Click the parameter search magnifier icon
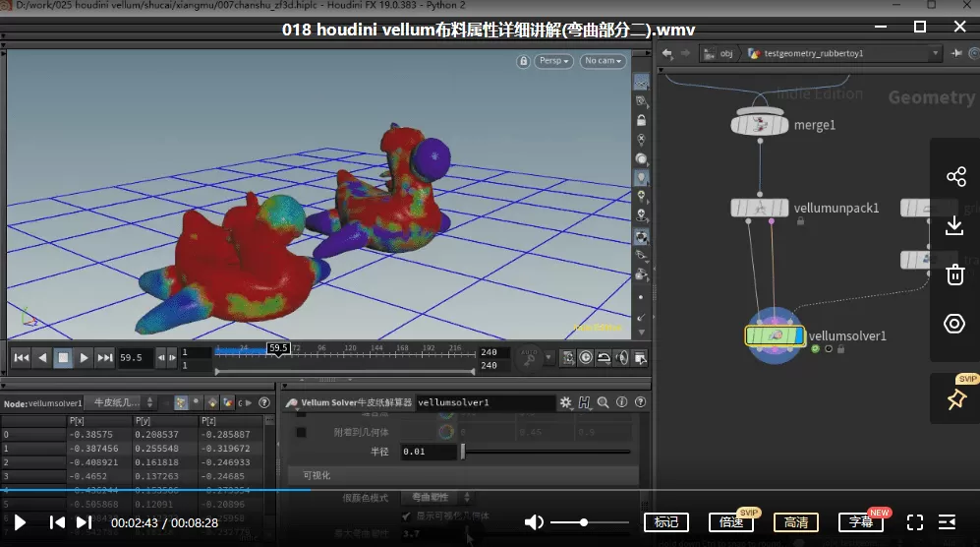This screenshot has height=547, width=980. (x=603, y=402)
